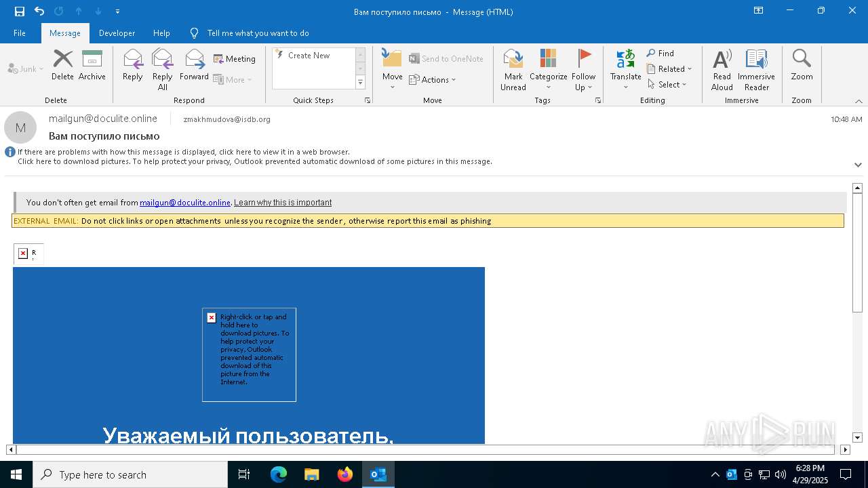Click the Tell me lightbulb icon

pyautogui.click(x=195, y=33)
